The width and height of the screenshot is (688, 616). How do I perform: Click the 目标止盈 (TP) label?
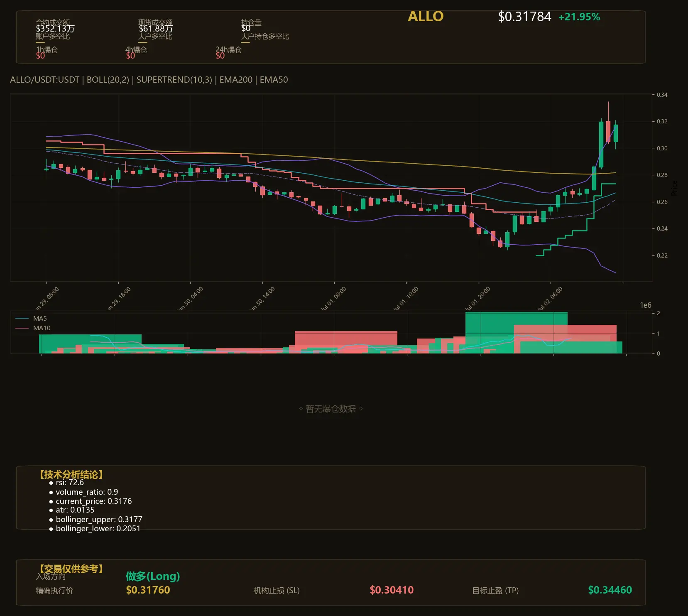tap(495, 591)
